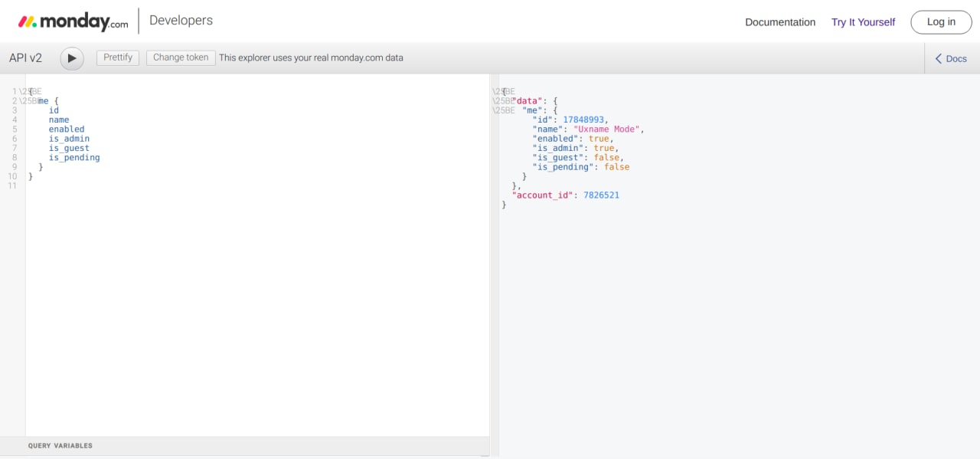Click the id field in the query
Image resolution: width=980 pixels, height=459 pixels.
tap(54, 110)
